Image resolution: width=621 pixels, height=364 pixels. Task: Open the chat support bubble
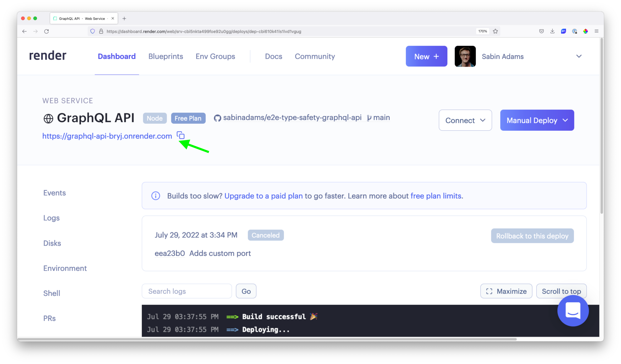573,311
